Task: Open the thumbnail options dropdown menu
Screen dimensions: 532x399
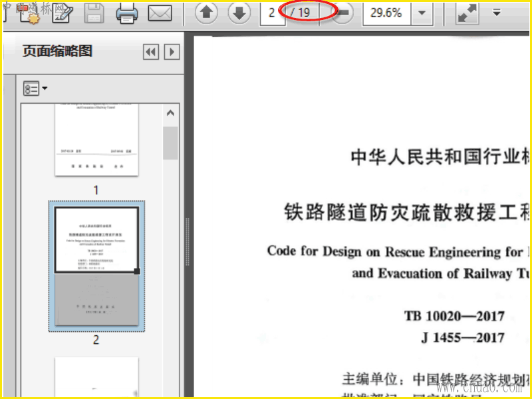Action: tap(35, 88)
